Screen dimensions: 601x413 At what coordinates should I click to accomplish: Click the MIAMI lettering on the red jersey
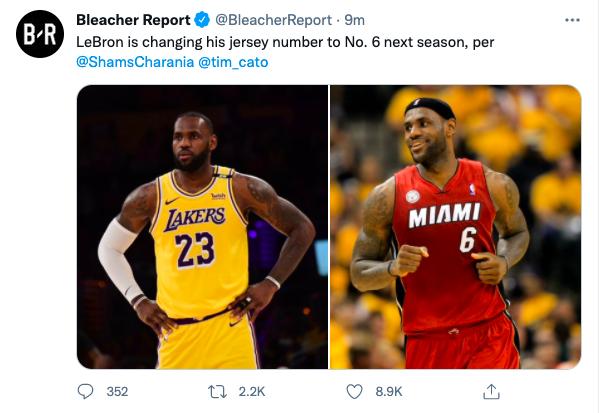pyautogui.click(x=444, y=213)
